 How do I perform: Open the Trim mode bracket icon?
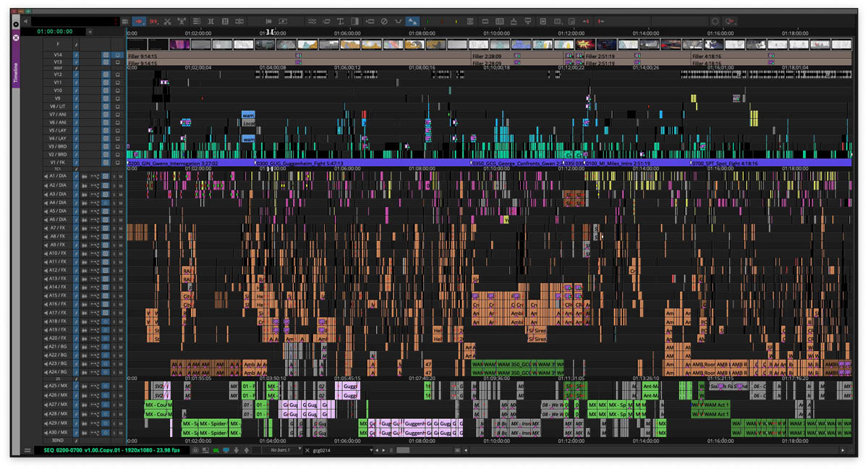(x=210, y=22)
